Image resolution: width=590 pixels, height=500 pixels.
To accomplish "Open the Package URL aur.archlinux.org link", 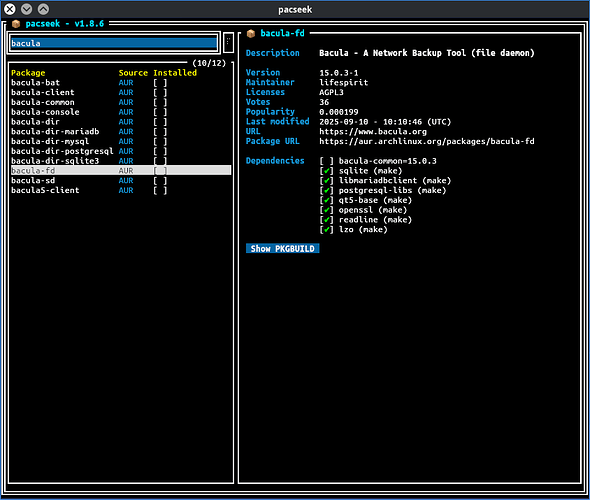I will tap(427, 141).
